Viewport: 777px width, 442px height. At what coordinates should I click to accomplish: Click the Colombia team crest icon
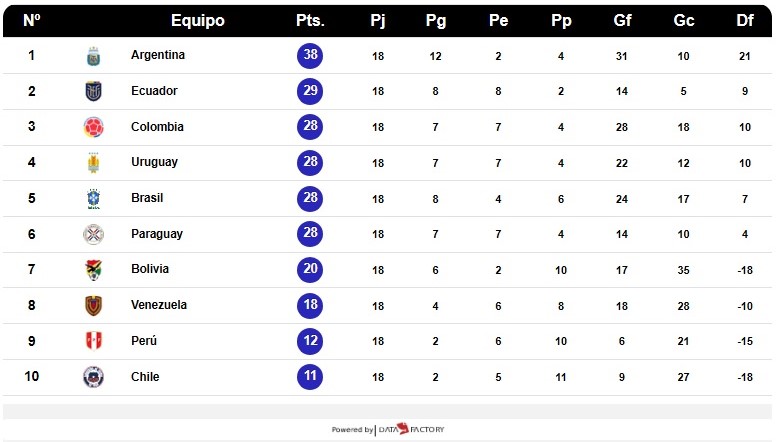(93, 127)
